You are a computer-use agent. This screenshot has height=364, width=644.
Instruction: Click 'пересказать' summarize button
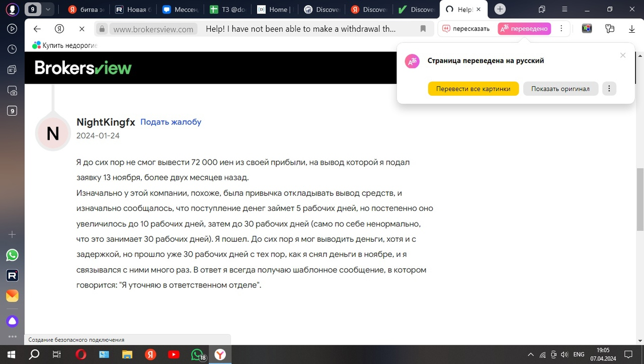[465, 29]
